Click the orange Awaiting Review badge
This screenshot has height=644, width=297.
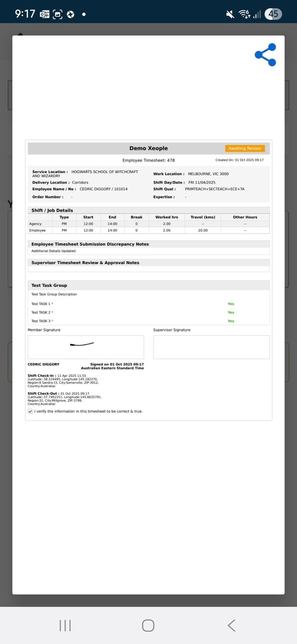point(245,148)
